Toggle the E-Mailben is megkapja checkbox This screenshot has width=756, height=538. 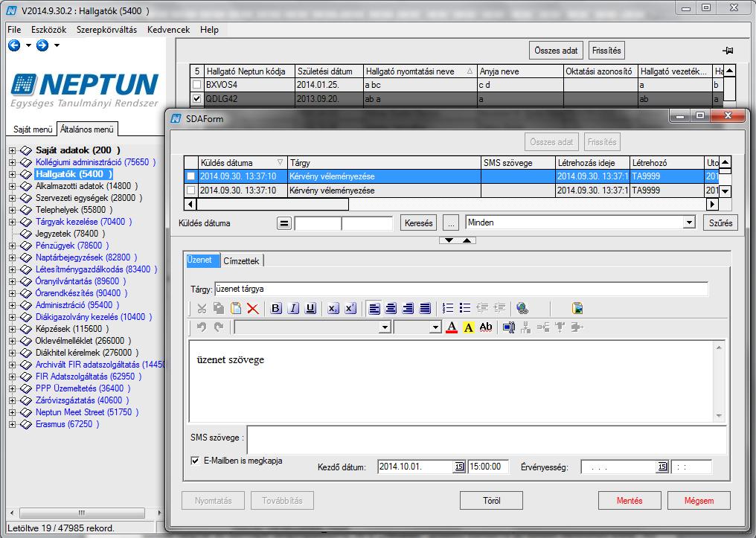click(x=195, y=461)
